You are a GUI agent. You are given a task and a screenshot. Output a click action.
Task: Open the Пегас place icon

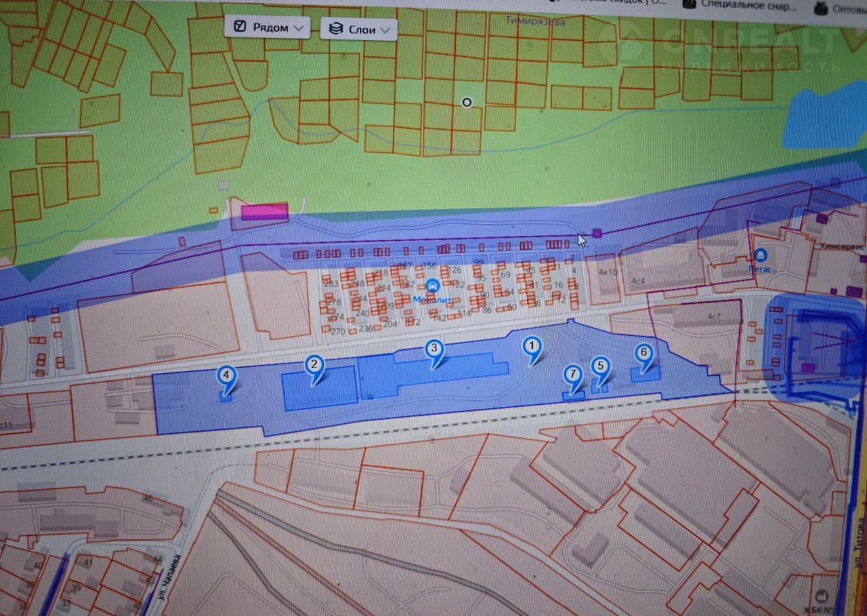click(x=760, y=255)
